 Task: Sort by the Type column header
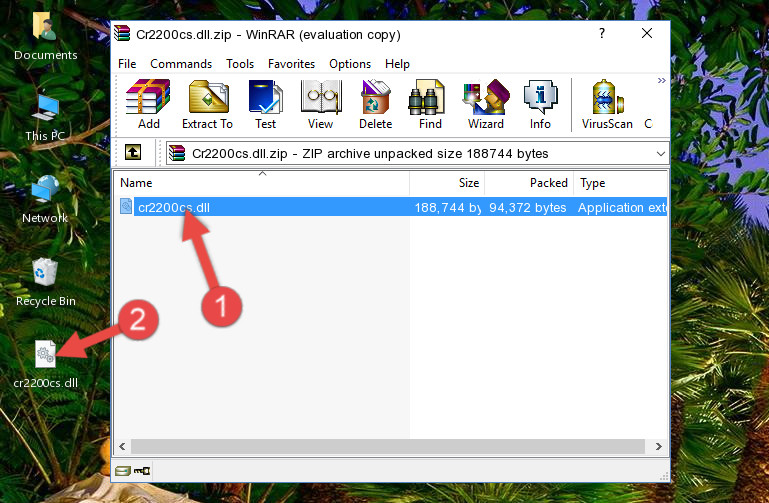pyautogui.click(x=620, y=183)
